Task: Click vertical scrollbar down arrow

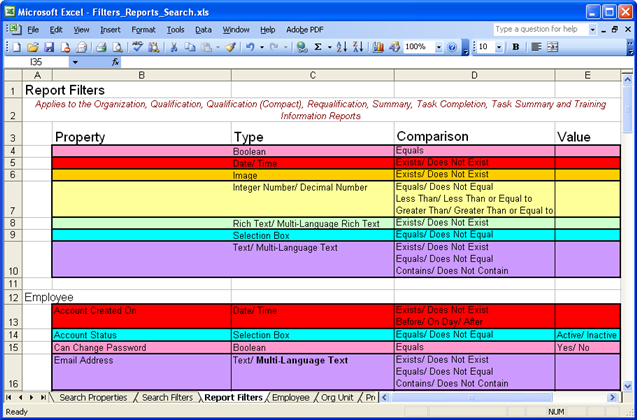Action: point(628,386)
